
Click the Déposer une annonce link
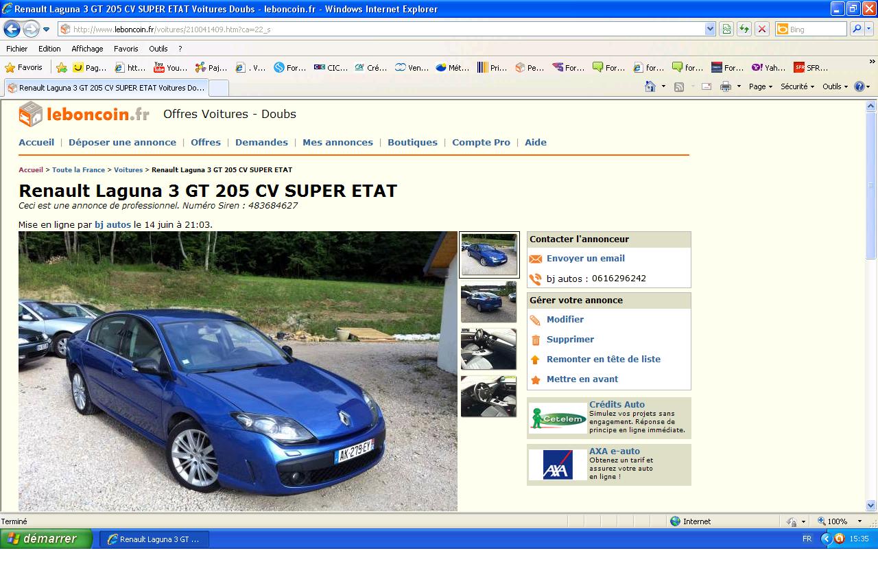coord(122,142)
